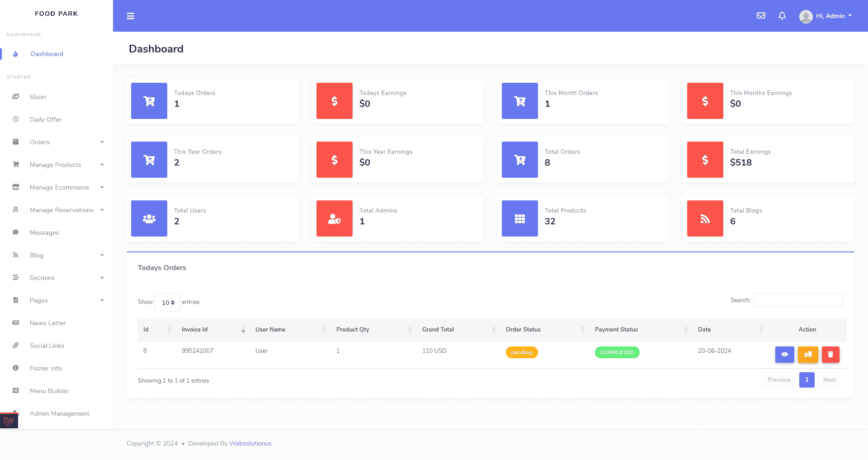Click the Next pagination button

tap(829, 380)
